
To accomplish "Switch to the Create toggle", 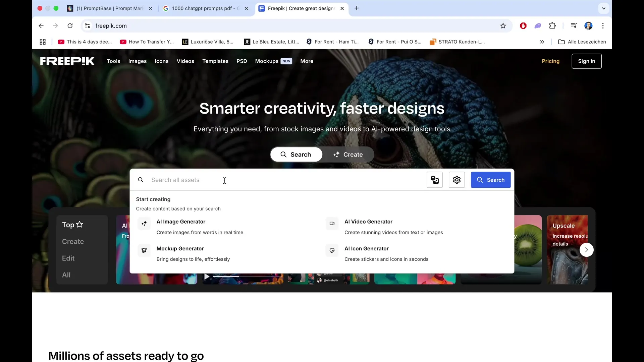I will [x=348, y=155].
